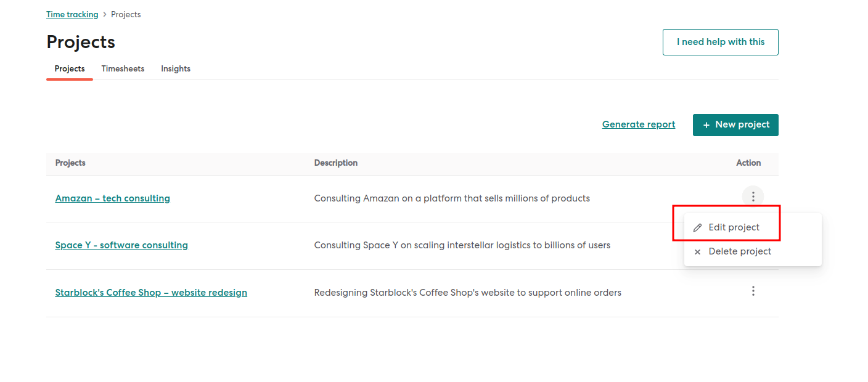
Task: Go to Time tracking breadcrumb link
Action: [72, 14]
